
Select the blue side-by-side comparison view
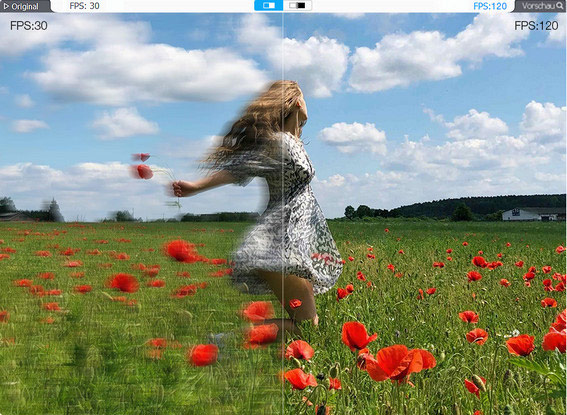click(x=269, y=5)
